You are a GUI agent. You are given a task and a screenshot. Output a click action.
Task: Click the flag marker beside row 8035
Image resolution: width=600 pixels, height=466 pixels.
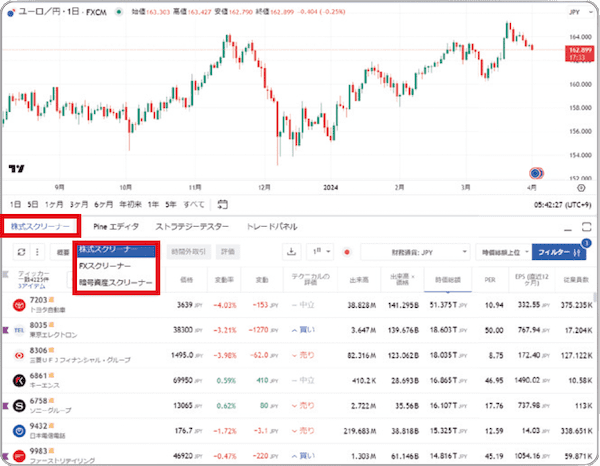(5, 329)
